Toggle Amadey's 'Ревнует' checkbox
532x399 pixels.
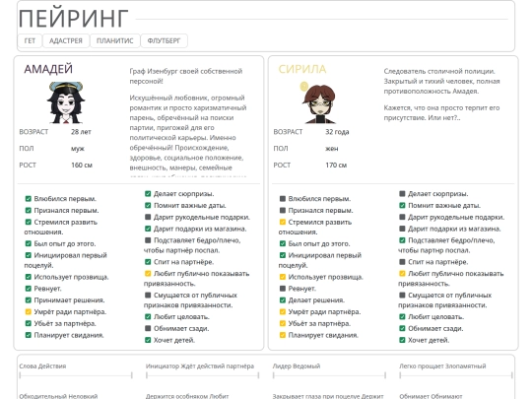click(29, 289)
